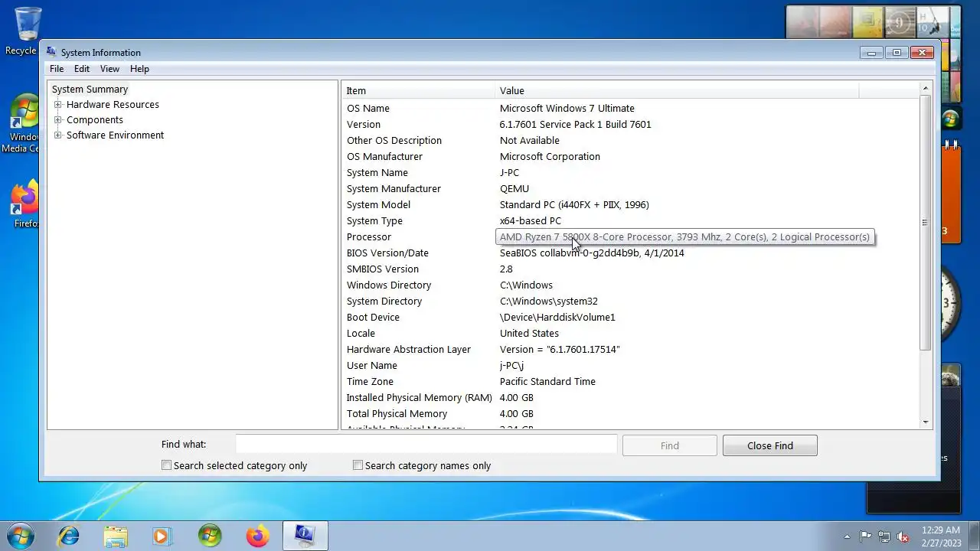Screen dimensions: 980x551
Task: Open the File menu
Action: click(57, 69)
